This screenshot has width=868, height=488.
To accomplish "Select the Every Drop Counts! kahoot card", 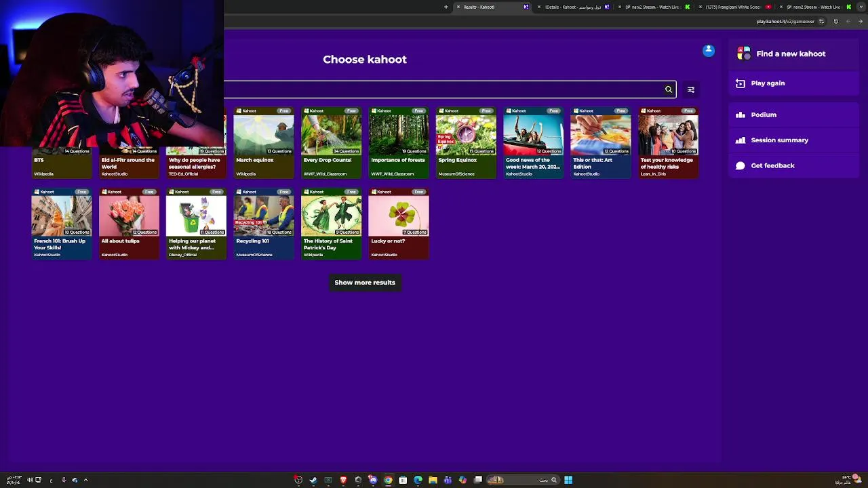I will [332, 143].
